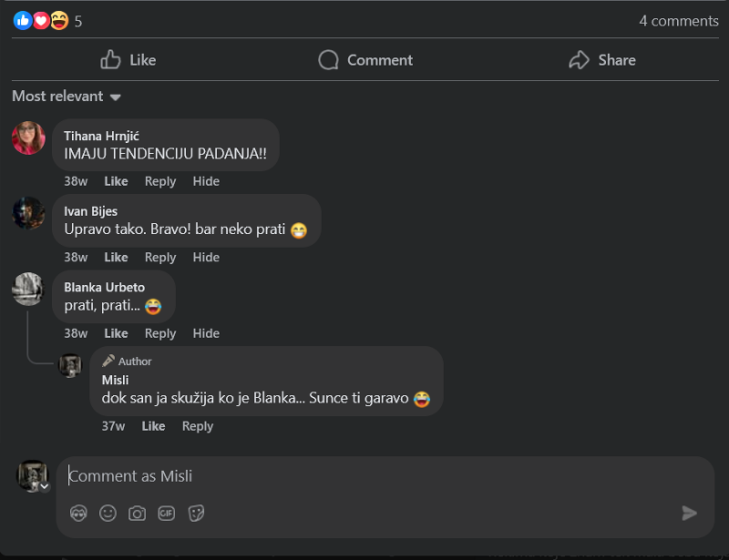The height and width of the screenshot is (560, 729).
Task: Open the emoji picker in comment box
Action: pos(108,513)
